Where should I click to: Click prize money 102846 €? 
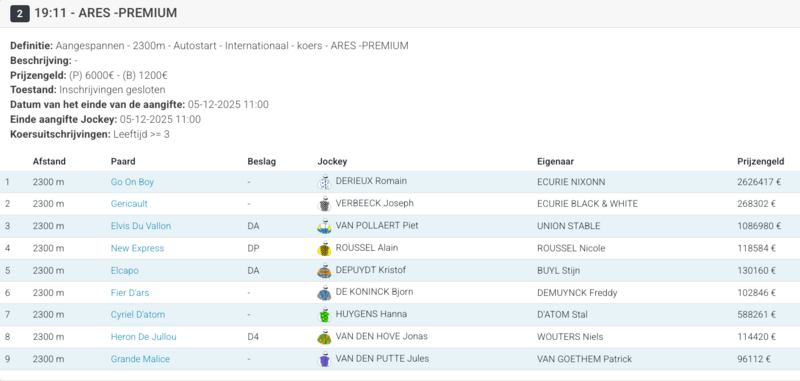point(756,293)
